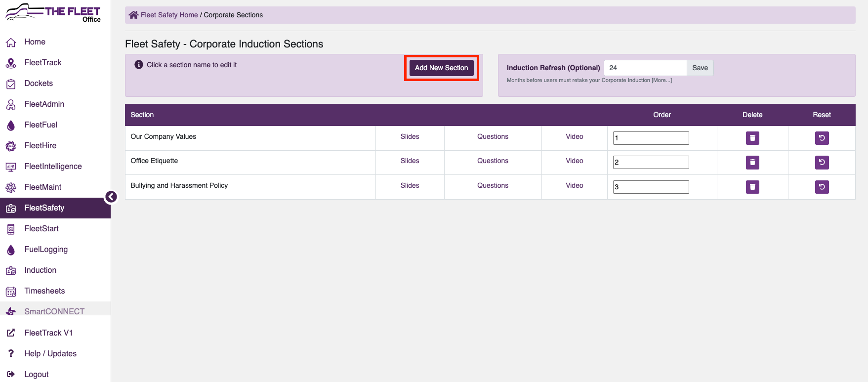Reset the Our Company Values section
868x382 pixels.
(822, 138)
